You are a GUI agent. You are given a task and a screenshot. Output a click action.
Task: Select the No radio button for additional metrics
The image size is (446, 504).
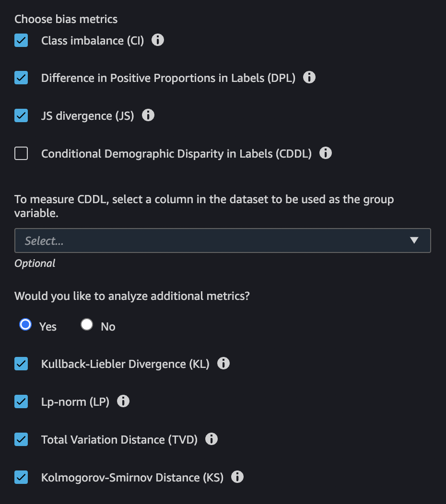pos(87,325)
